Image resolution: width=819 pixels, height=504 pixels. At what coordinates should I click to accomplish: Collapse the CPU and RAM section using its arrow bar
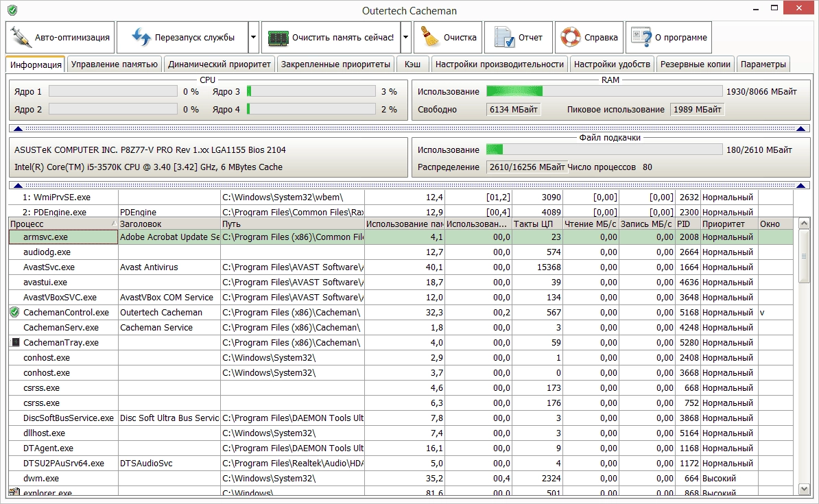coord(409,128)
